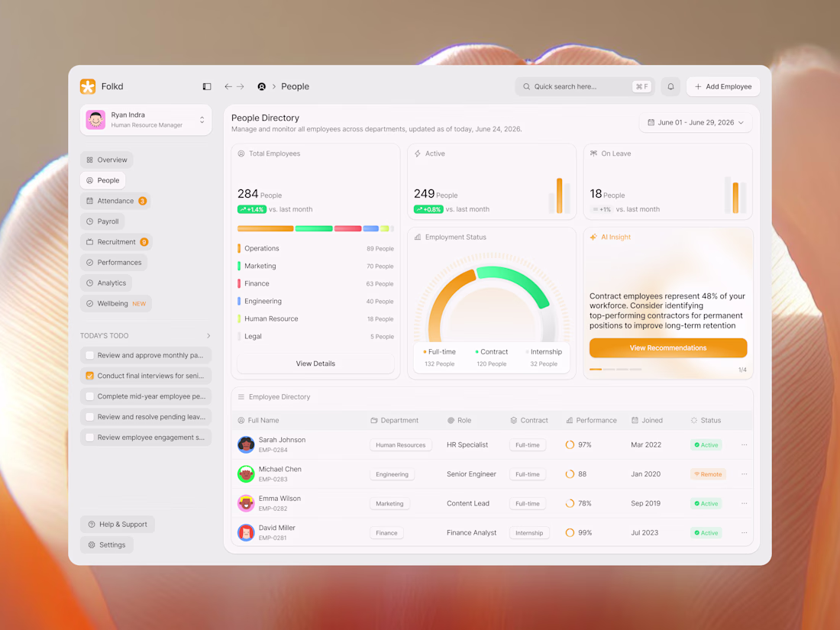The width and height of the screenshot is (840, 630).
Task: Click the Active lightning icon
Action: [418, 153]
